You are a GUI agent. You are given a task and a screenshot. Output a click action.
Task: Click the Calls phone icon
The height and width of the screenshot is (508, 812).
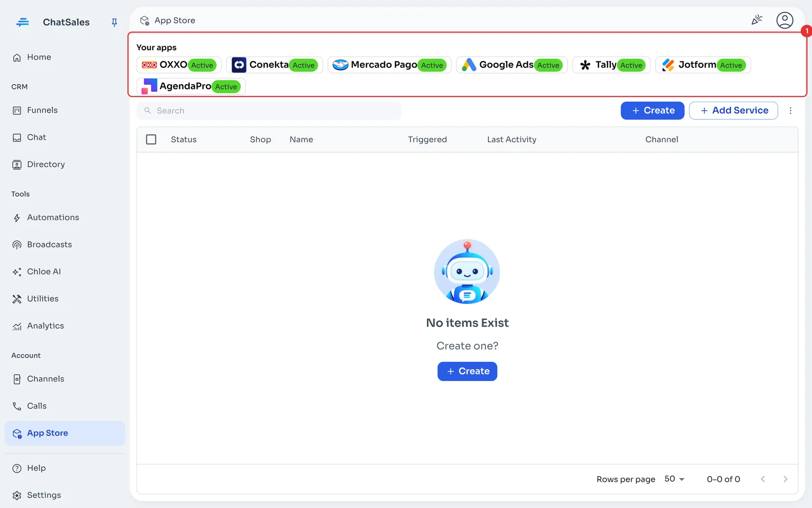coord(17,406)
